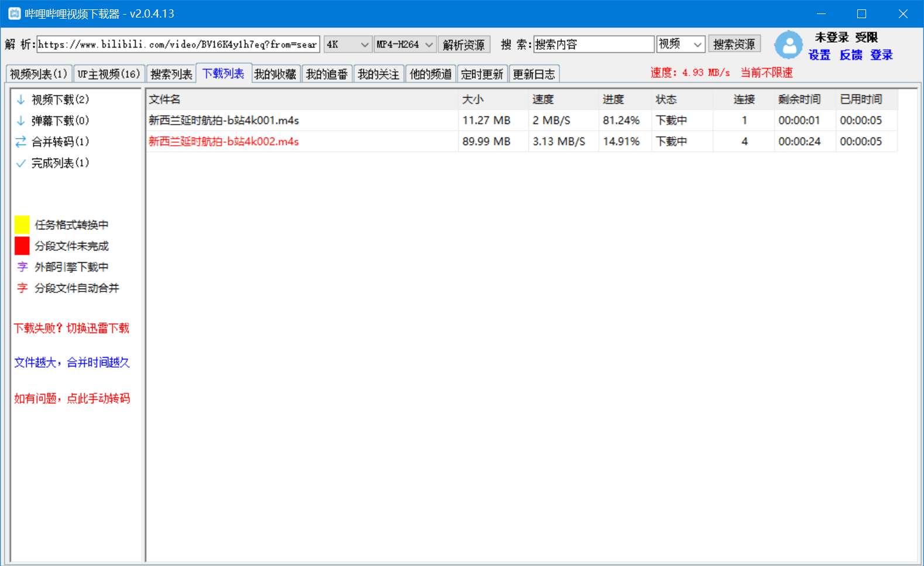Switch to the 我的关注 tab
Image resolution: width=924 pixels, height=566 pixels.
379,74
